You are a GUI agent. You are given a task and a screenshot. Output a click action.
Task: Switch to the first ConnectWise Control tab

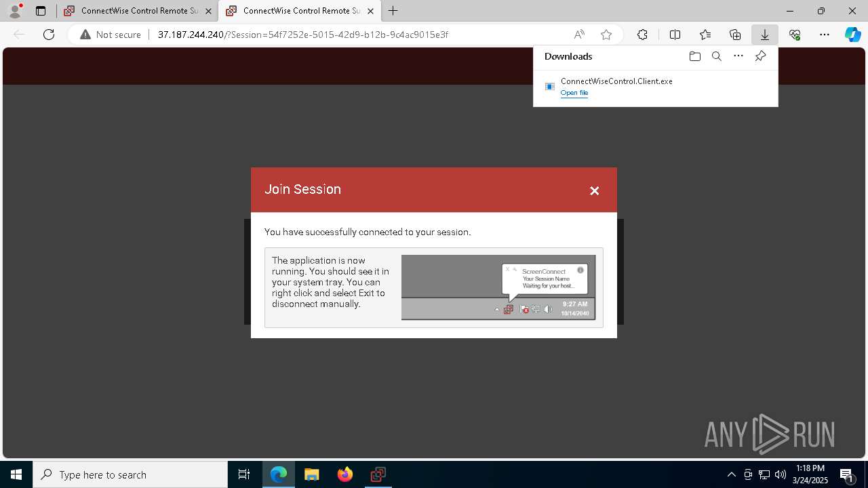click(x=138, y=11)
